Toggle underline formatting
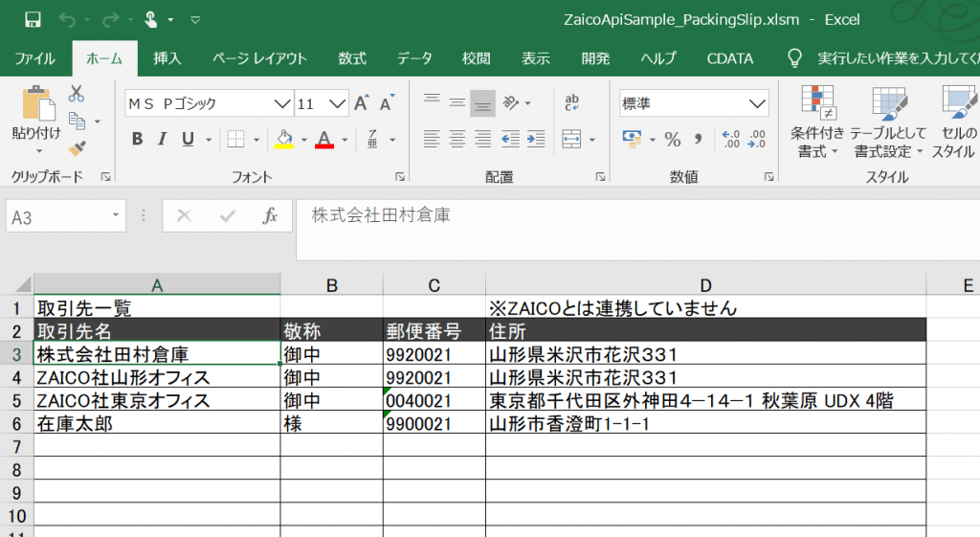 tap(188, 139)
